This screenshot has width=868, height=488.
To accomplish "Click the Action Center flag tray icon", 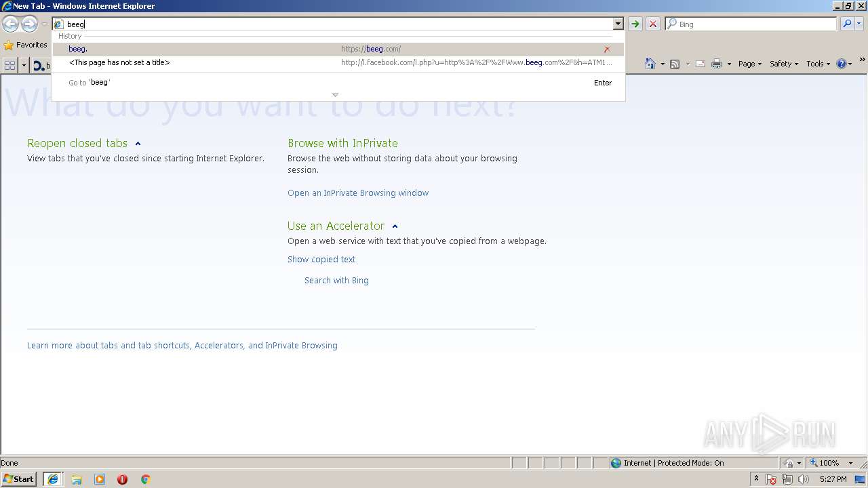I will [772, 479].
